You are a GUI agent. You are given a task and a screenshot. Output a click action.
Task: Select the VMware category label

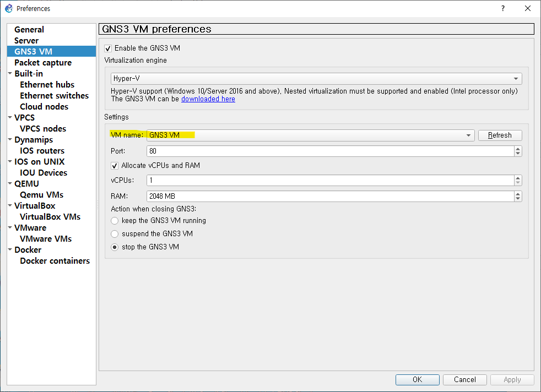(30, 228)
